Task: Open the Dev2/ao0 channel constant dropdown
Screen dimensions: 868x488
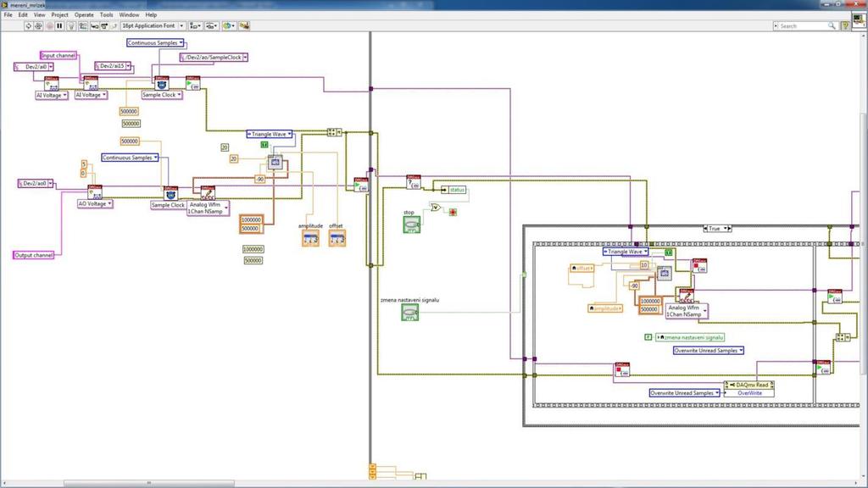Action: 51,183
